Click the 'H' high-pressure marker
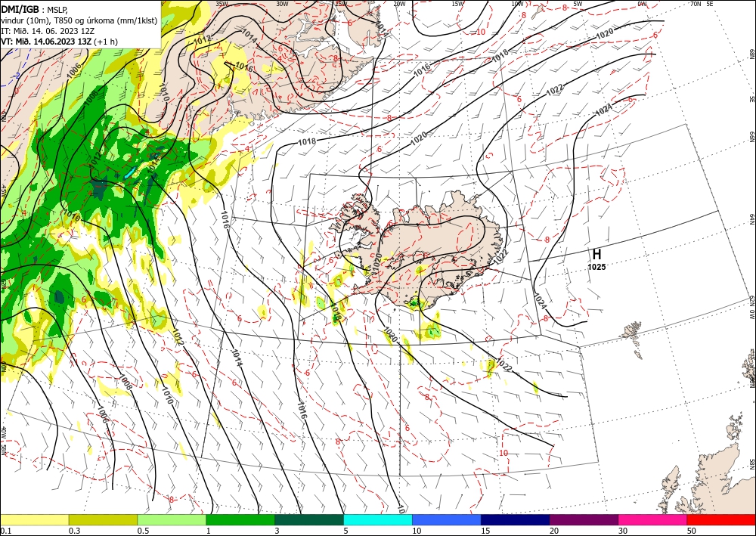This screenshot has height=536, width=756. pyautogui.click(x=596, y=254)
